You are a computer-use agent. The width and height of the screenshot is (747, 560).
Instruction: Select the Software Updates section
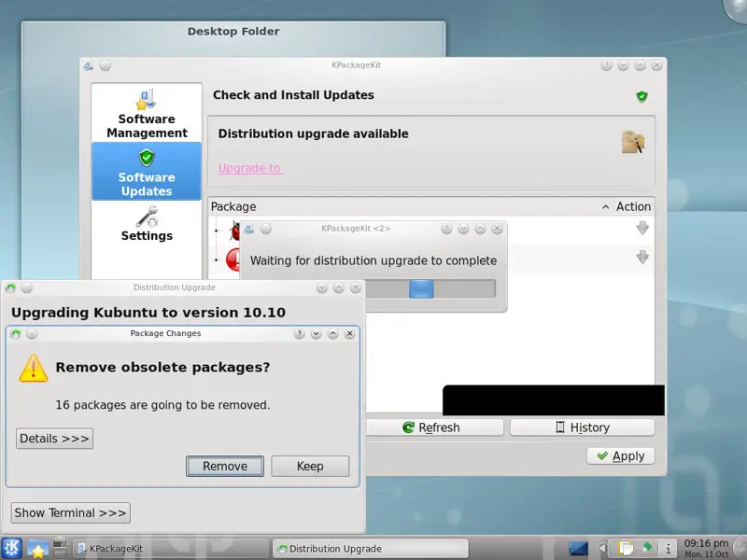[x=147, y=172]
